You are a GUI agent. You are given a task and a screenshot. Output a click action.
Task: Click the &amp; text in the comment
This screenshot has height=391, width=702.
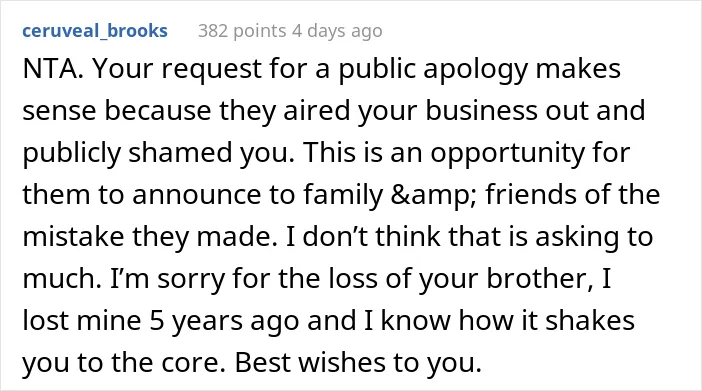point(430,196)
